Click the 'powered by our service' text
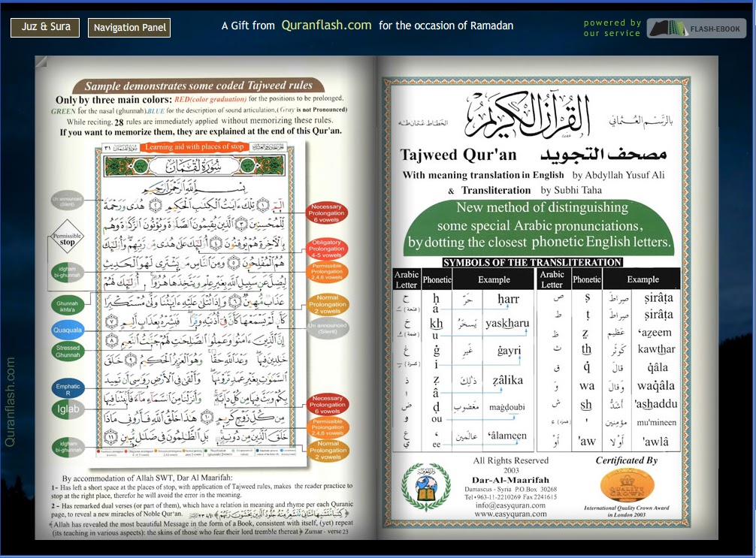 coord(612,28)
